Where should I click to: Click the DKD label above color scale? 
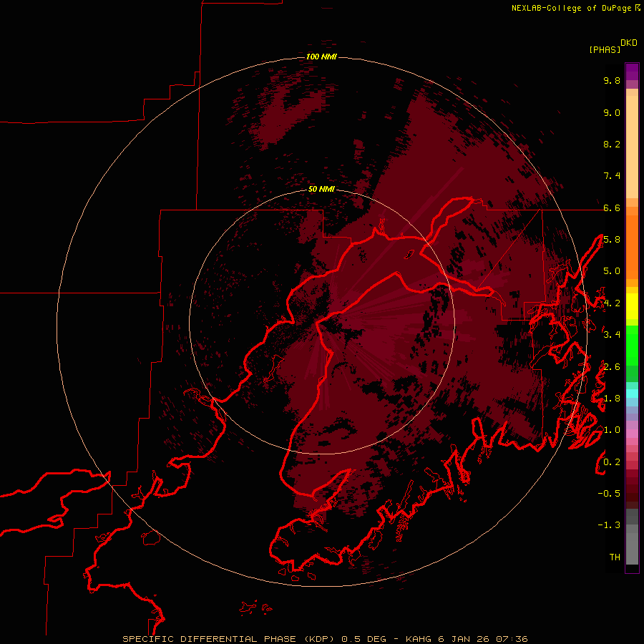coord(629,43)
